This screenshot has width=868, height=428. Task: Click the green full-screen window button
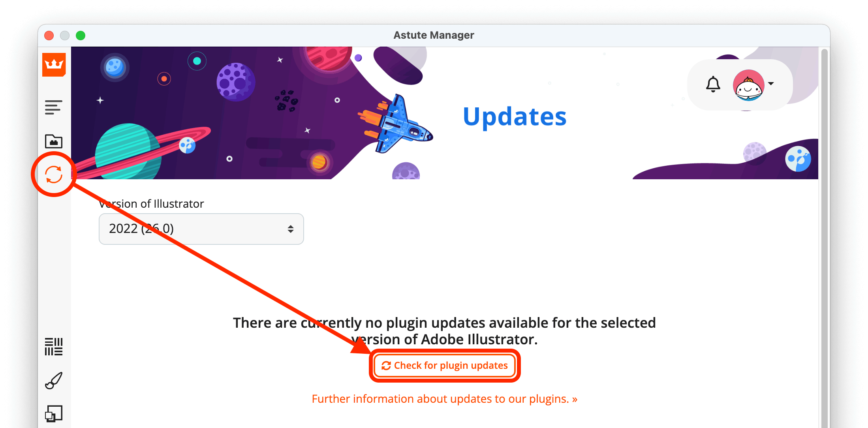[81, 36]
